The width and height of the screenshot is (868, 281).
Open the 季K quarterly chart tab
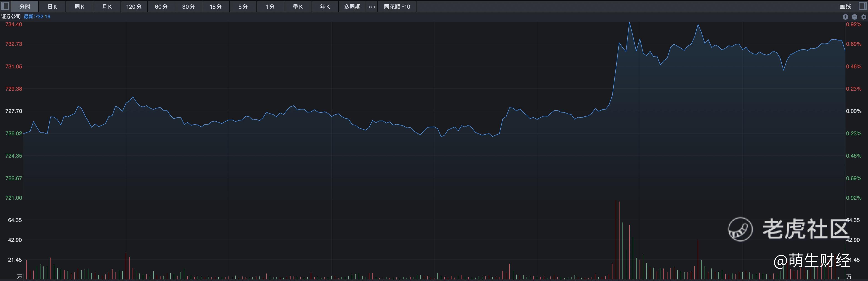pos(298,6)
